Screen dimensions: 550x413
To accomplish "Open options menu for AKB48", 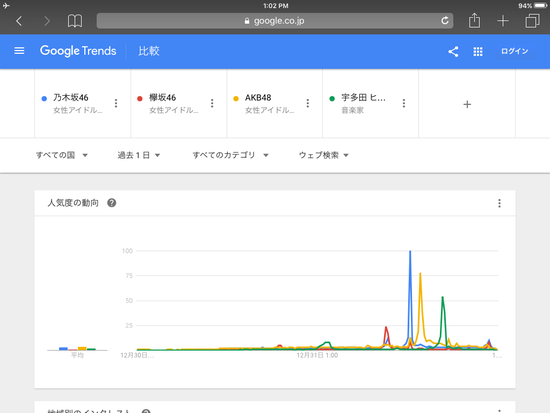I will click(308, 103).
